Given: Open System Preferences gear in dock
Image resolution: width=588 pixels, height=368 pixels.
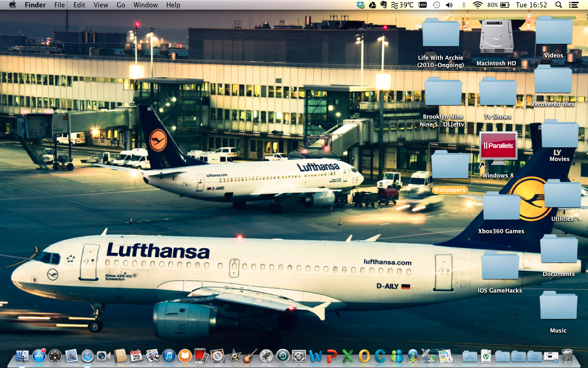Looking at the screenshot, I should point(299,356).
